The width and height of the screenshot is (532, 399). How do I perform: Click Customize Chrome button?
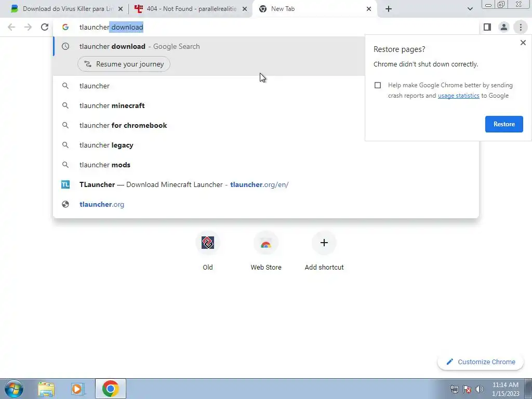pyautogui.click(x=481, y=362)
